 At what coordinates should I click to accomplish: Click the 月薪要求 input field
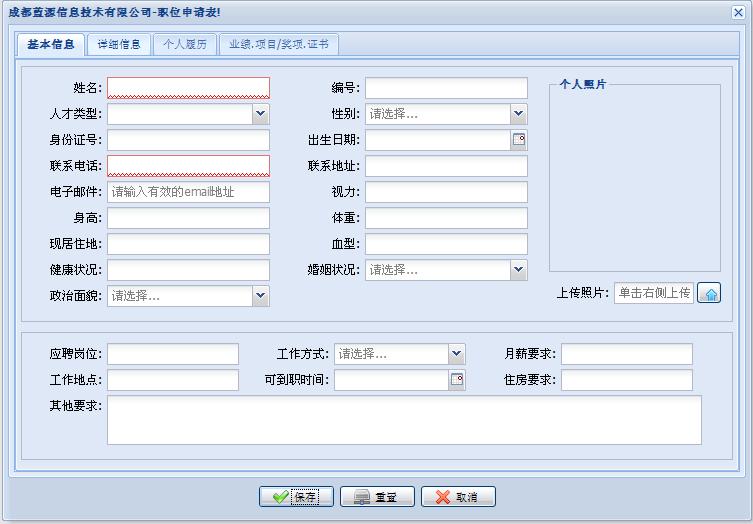627,354
